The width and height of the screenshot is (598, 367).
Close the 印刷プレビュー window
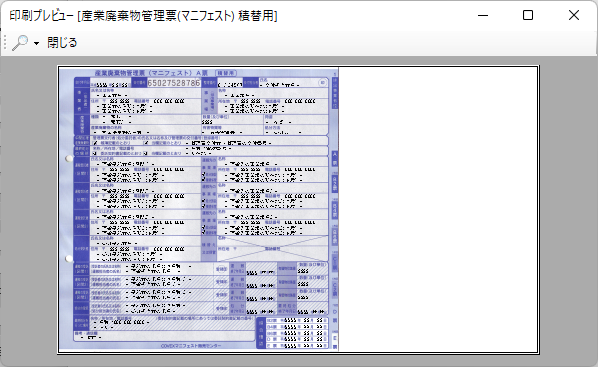click(x=574, y=15)
